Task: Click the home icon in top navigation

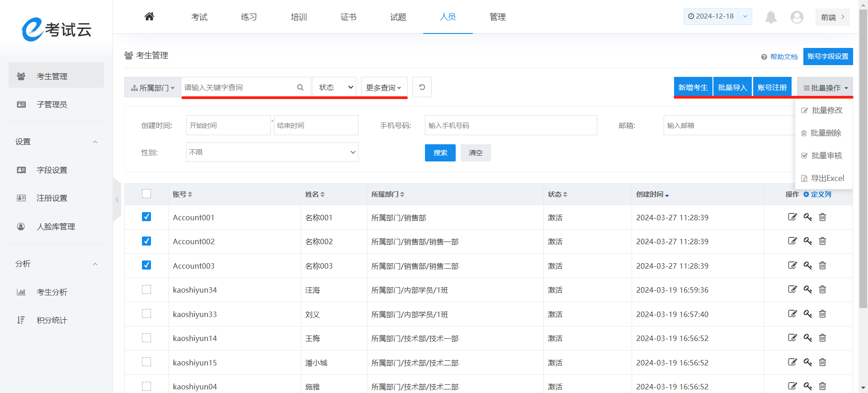Action: (x=149, y=17)
